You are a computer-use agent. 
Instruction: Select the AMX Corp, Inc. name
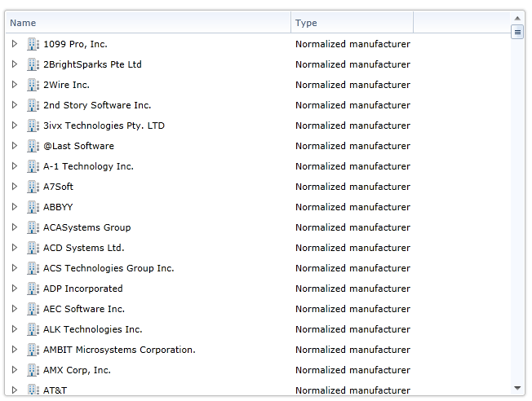click(x=77, y=370)
